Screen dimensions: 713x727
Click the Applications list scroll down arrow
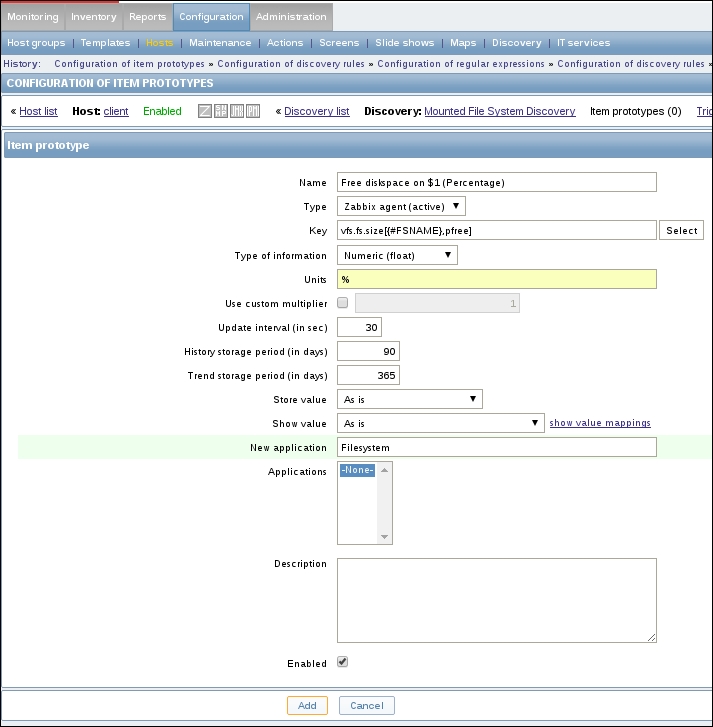[385, 537]
